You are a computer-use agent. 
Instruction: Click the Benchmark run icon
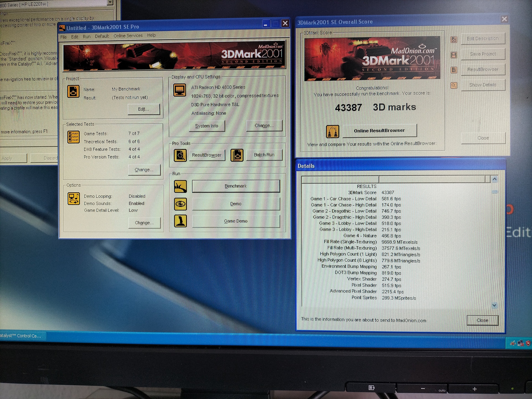pos(180,186)
